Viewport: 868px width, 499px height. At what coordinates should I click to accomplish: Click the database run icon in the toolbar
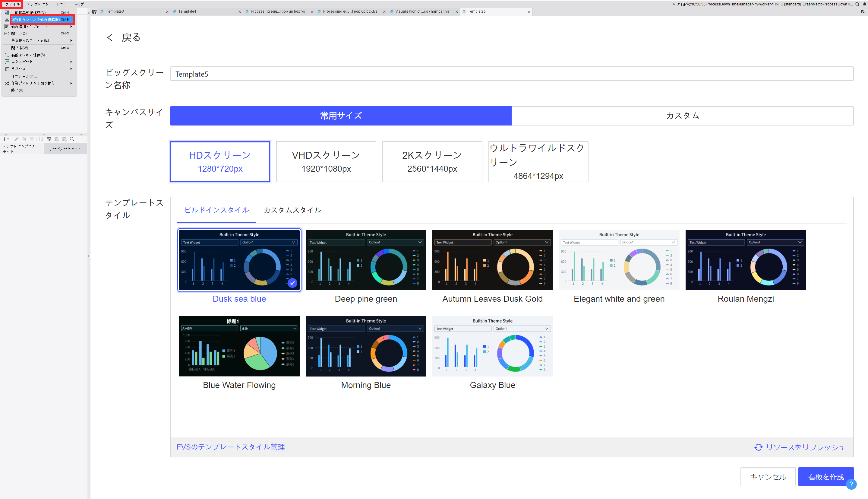[56, 139]
